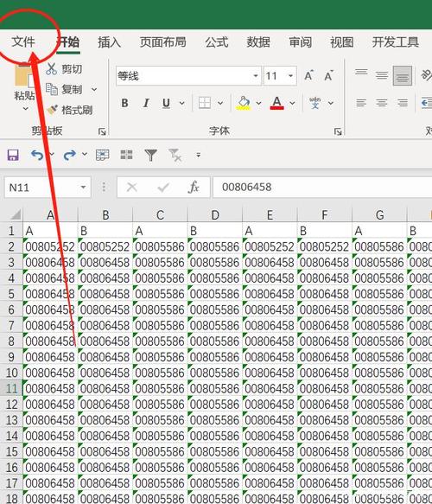Apply red font color A
This screenshot has width=432, height=504.
pos(276,103)
